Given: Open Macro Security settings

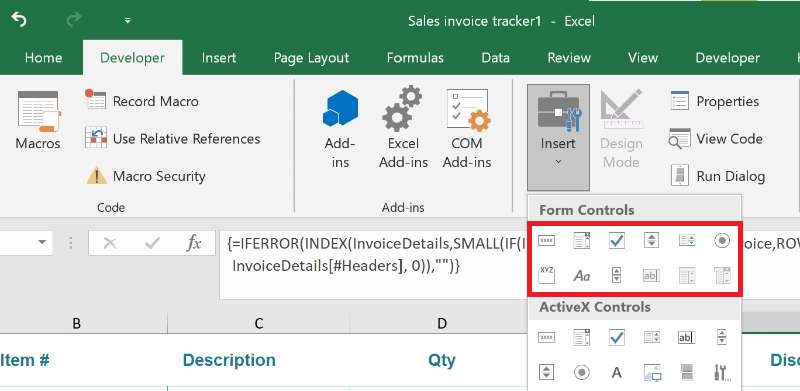Looking at the screenshot, I should (146, 177).
